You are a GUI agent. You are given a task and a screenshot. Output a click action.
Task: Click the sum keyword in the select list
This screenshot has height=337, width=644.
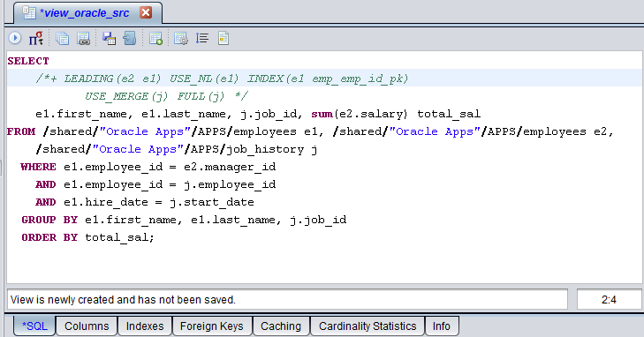(x=322, y=114)
